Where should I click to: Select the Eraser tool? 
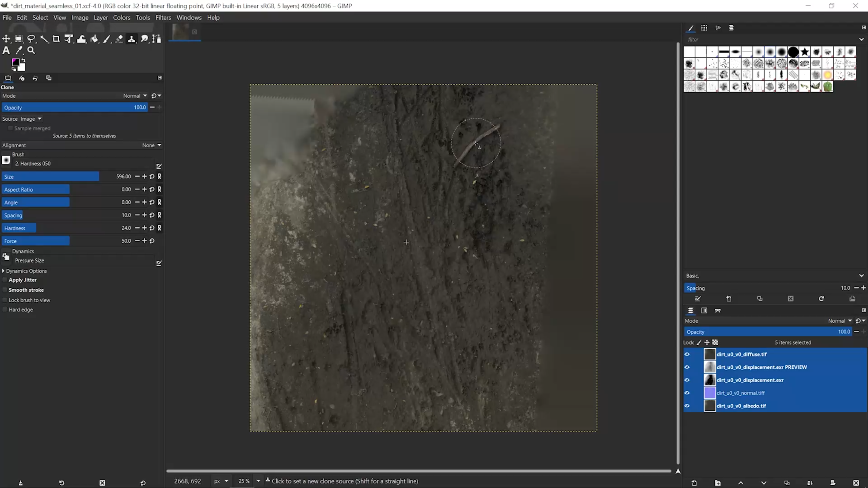coord(119,39)
